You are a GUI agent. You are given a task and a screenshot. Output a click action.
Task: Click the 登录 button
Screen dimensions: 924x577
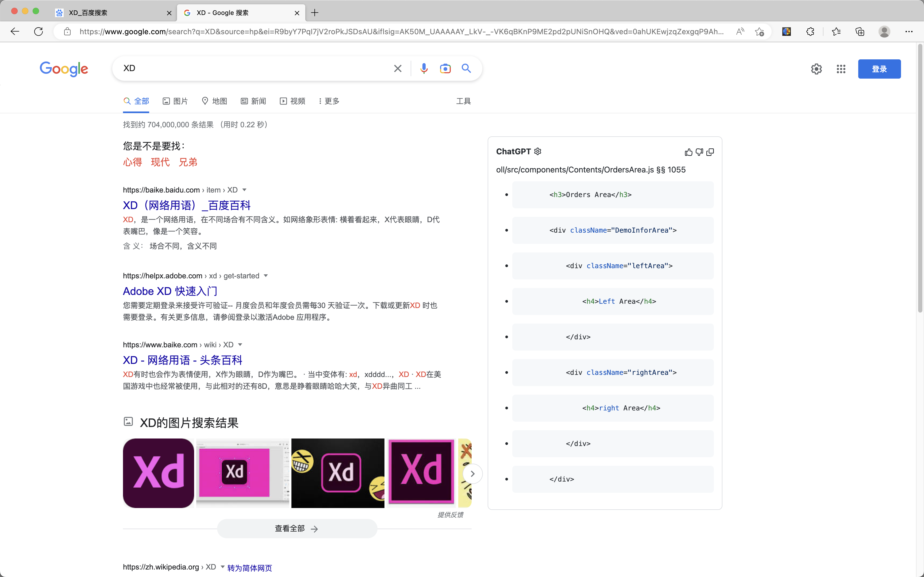coord(879,69)
